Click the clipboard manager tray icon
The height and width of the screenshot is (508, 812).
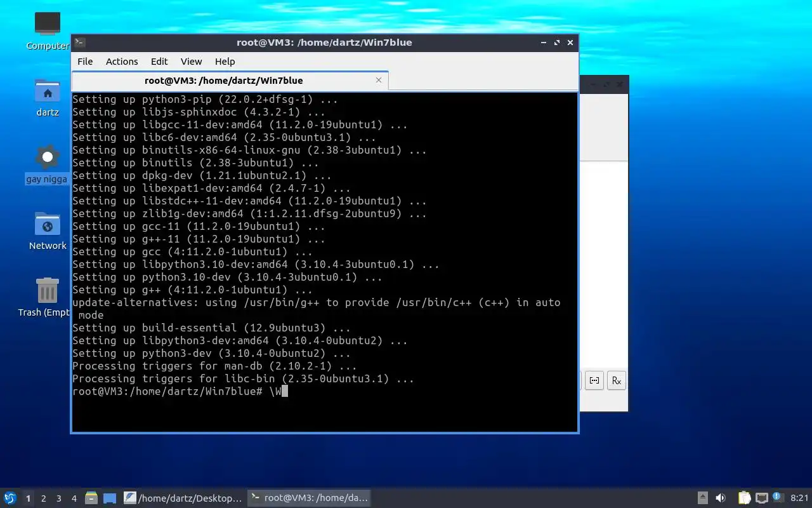click(x=745, y=498)
